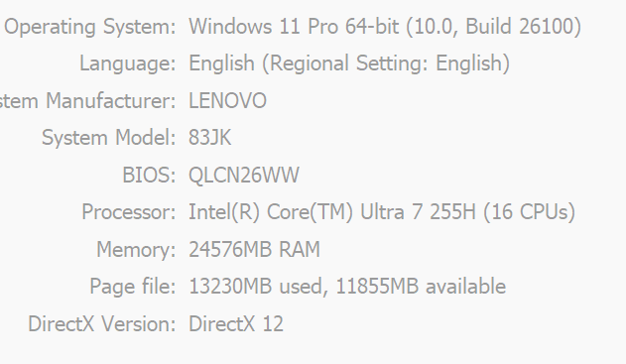Click the System Manufacturer label

88,100
